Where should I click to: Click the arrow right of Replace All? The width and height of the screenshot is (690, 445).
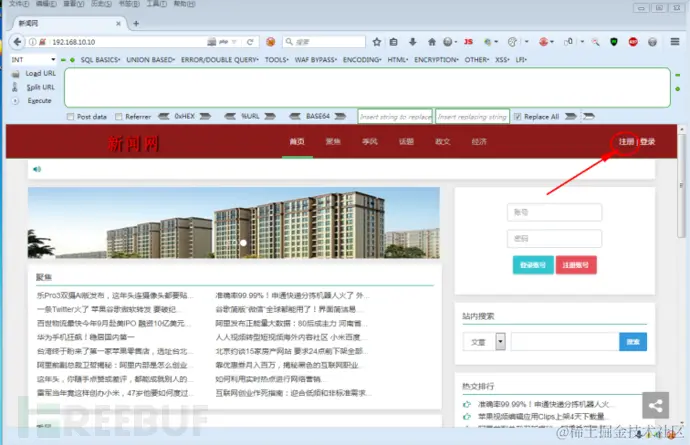(570, 116)
